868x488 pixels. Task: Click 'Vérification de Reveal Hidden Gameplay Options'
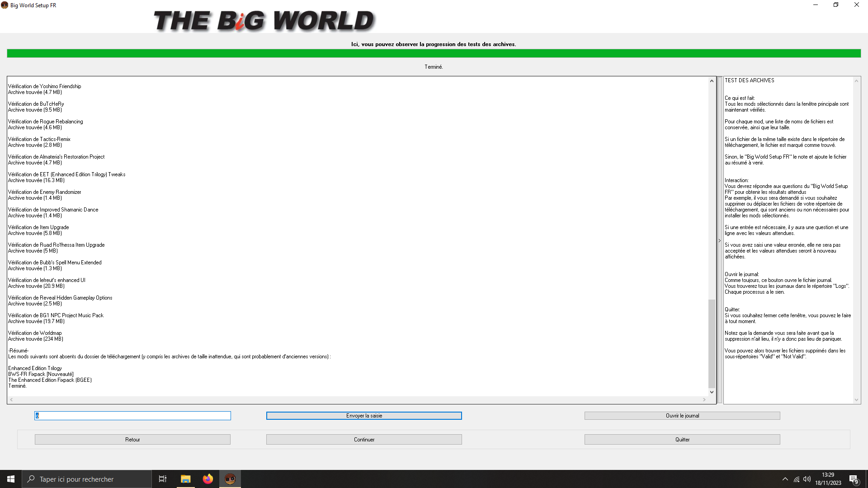(x=60, y=298)
